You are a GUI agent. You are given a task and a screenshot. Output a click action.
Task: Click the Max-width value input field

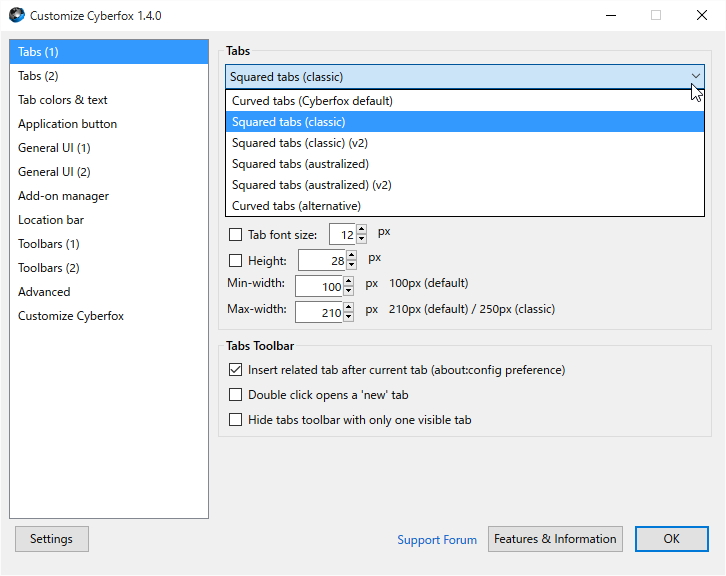[319, 311]
